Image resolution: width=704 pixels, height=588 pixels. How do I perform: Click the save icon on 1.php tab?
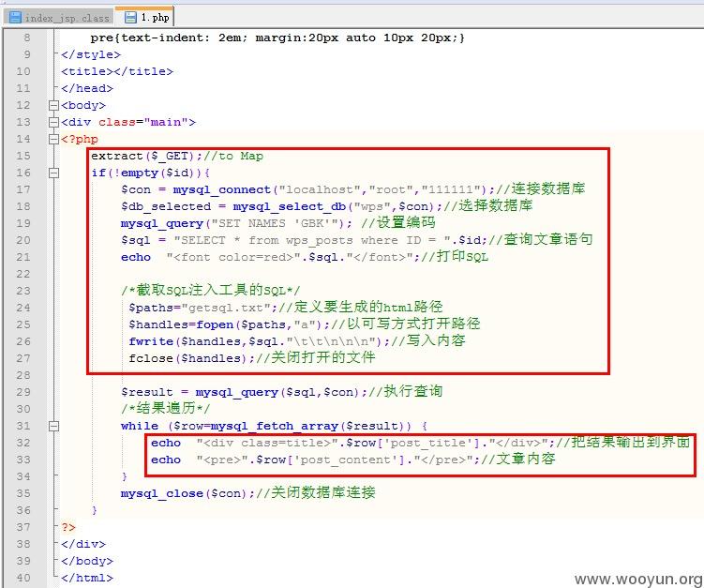[129, 17]
